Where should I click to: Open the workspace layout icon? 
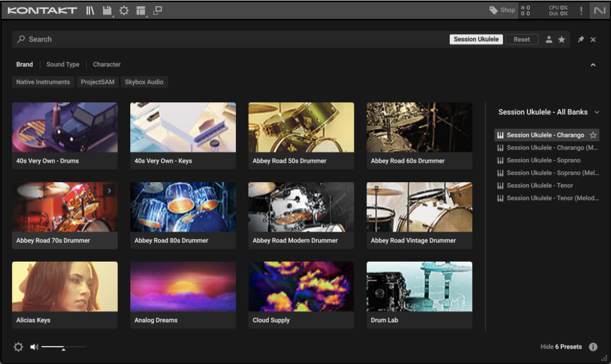click(140, 11)
